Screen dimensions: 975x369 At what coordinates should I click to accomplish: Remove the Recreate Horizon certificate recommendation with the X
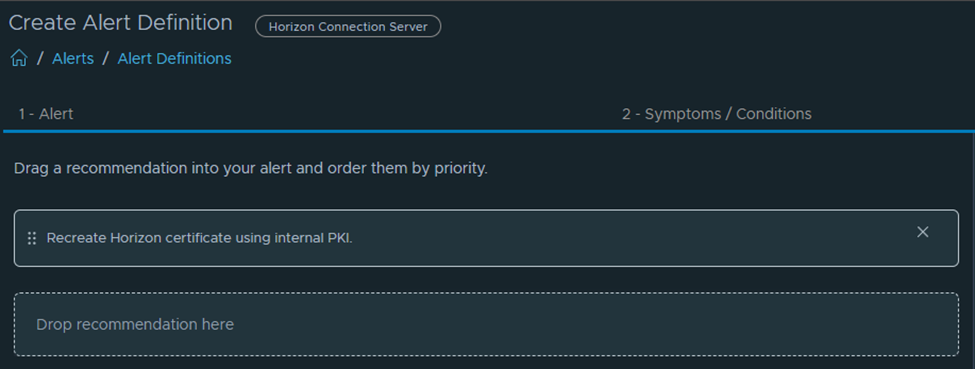(923, 232)
